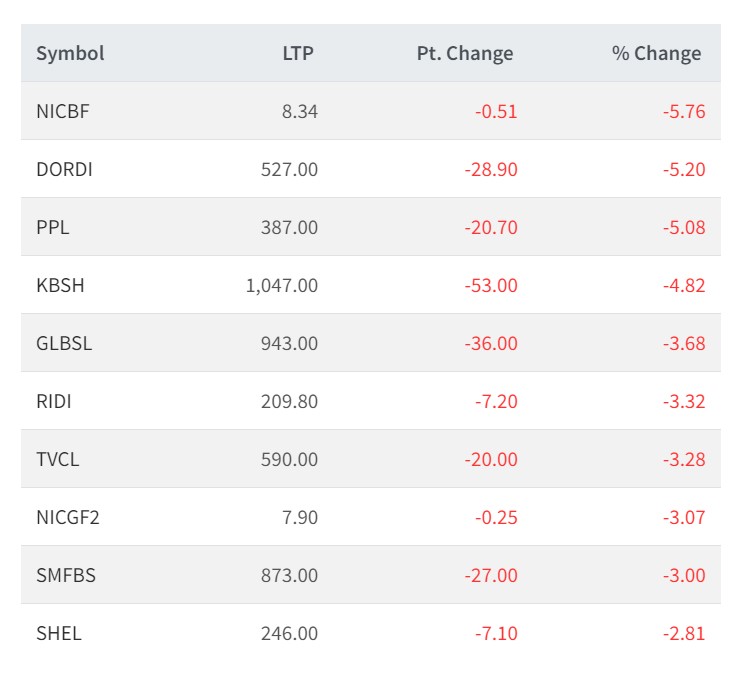This screenshot has width=743, height=682.
Task: Click the GLBSL symbol
Action: click(64, 344)
